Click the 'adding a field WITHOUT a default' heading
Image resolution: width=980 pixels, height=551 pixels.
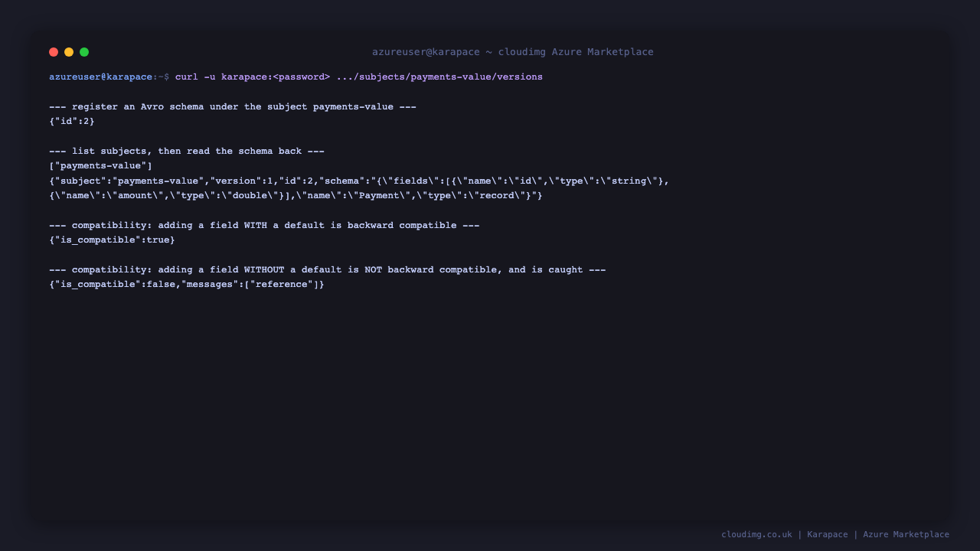tap(328, 270)
